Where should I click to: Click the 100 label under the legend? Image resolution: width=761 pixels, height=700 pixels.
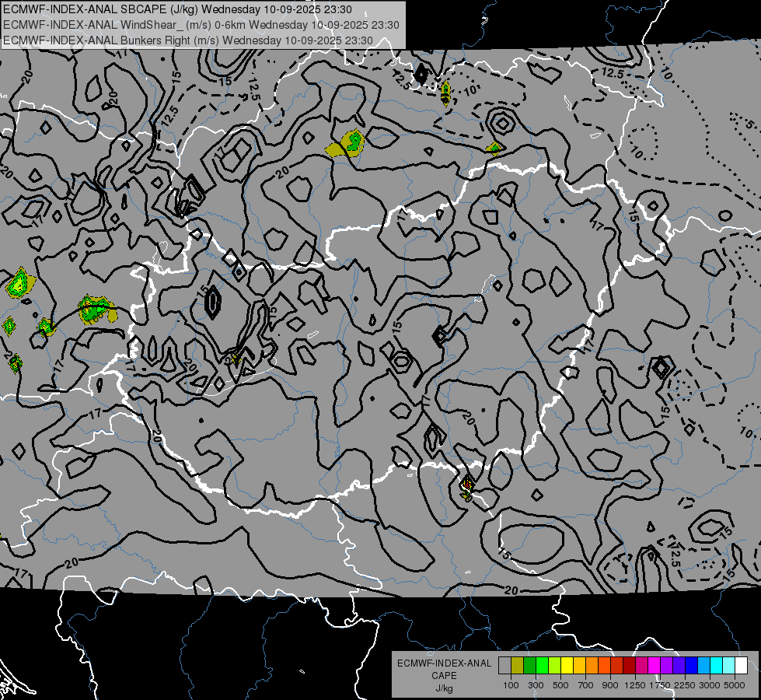(x=511, y=685)
